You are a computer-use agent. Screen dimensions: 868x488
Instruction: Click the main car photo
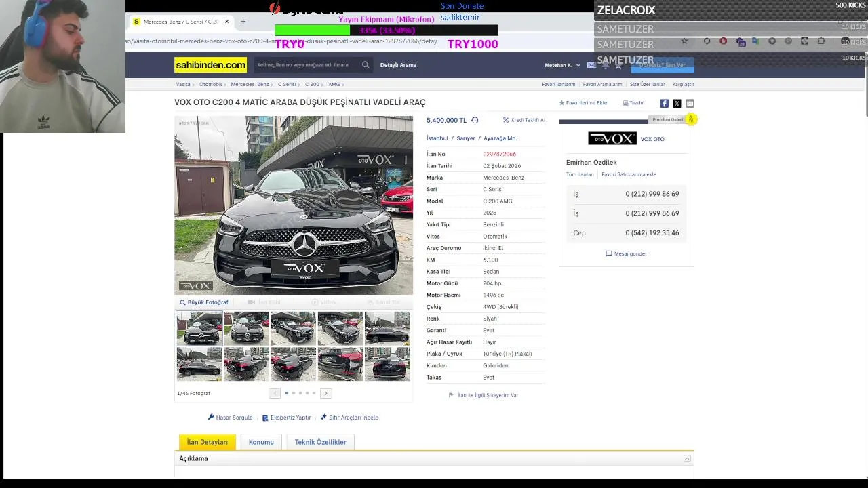(x=294, y=205)
